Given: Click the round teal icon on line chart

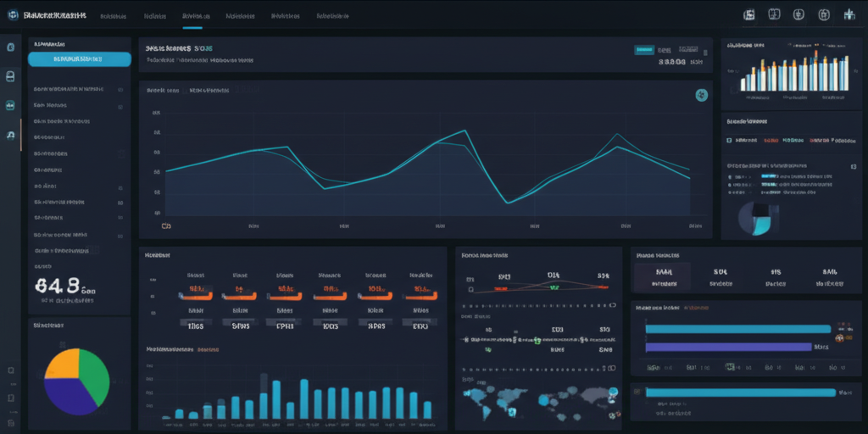Looking at the screenshot, I should pyautogui.click(x=701, y=95).
